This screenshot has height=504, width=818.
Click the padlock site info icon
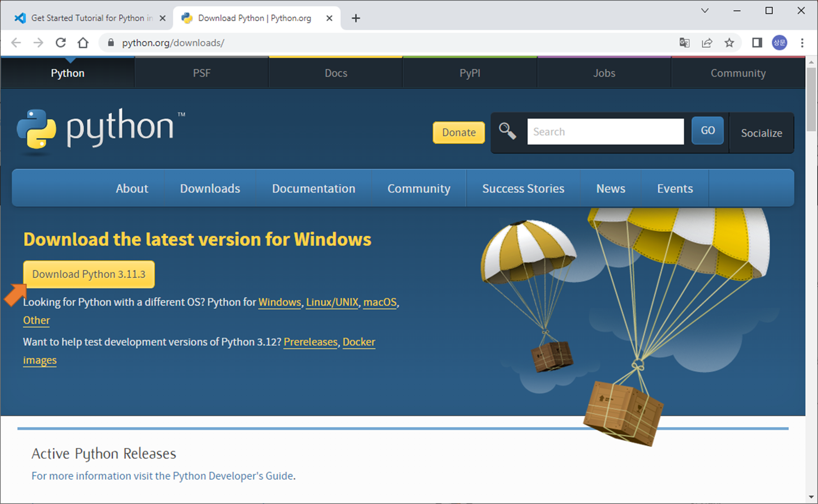click(x=111, y=43)
